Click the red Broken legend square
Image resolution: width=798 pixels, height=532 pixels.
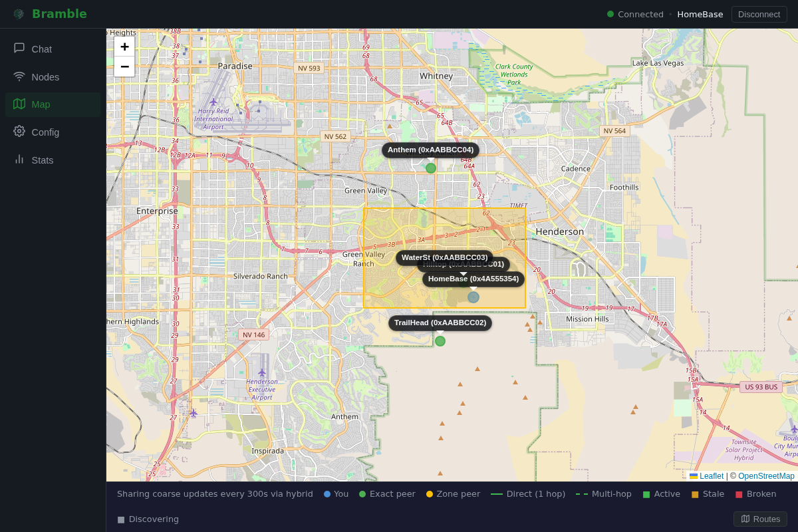[739, 494]
